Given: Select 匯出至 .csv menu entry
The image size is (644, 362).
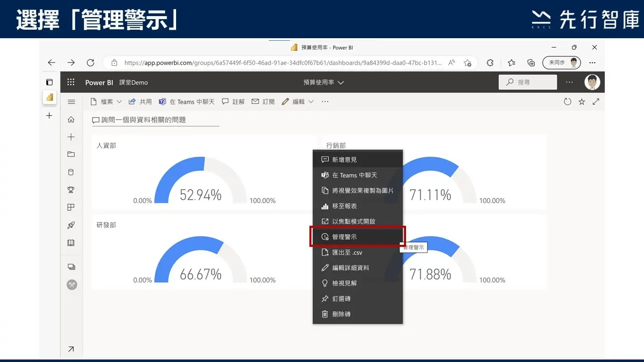Looking at the screenshot, I should [x=358, y=252].
